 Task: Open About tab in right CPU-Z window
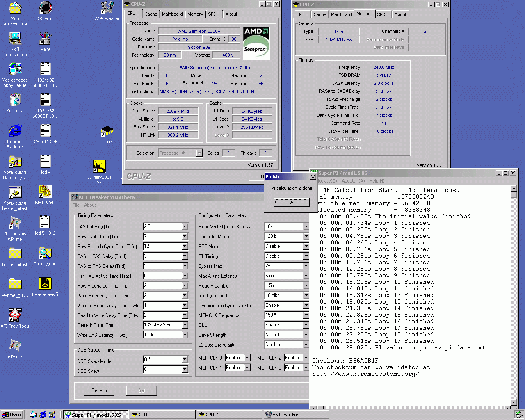click(x=400, y=14)
